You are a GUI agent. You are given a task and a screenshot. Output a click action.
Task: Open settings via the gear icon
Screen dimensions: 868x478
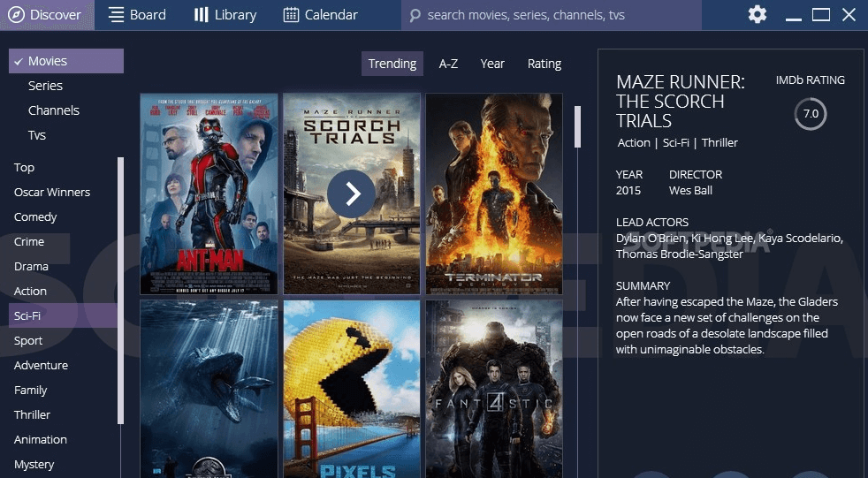pyautogui.click(x=758, y=14)
